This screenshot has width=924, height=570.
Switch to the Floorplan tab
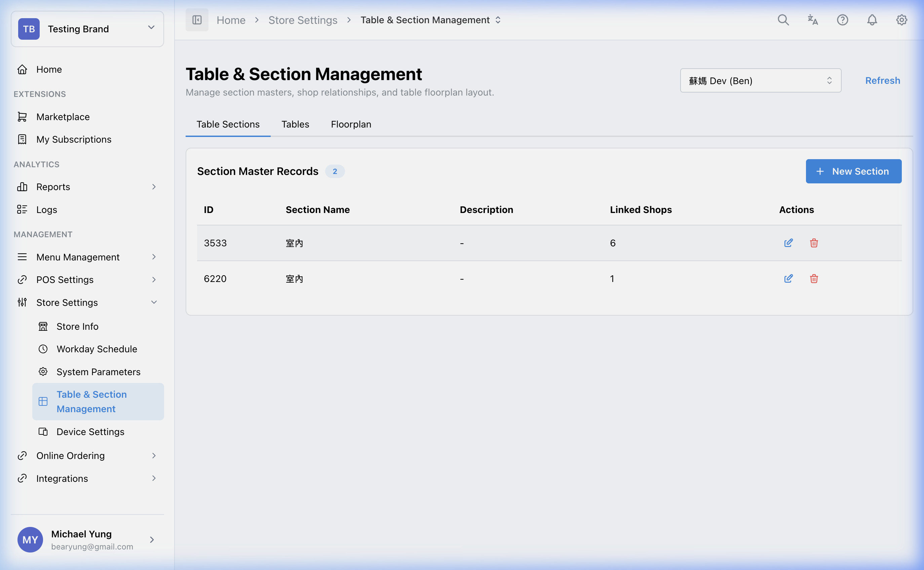pyautogui.click(x=351, y=124)
